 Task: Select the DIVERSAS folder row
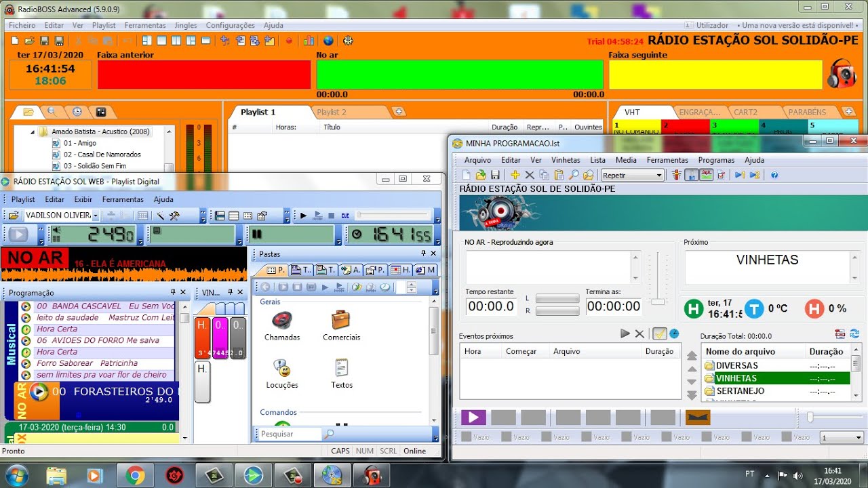pos(776,365)
